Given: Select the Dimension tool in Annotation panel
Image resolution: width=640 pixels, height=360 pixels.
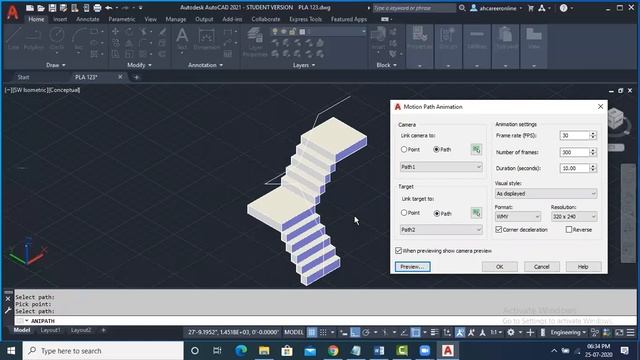Looking at the screenshot, I should tap(207, 39).
